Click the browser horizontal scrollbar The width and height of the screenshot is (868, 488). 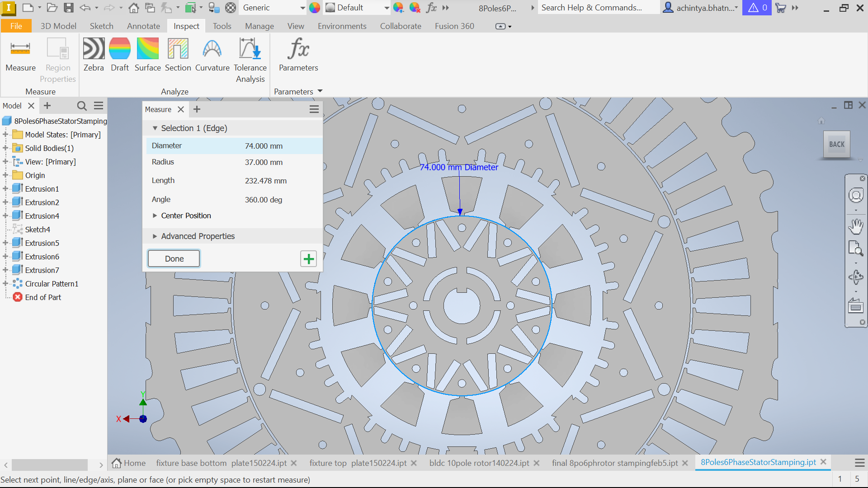click(50, 465)
